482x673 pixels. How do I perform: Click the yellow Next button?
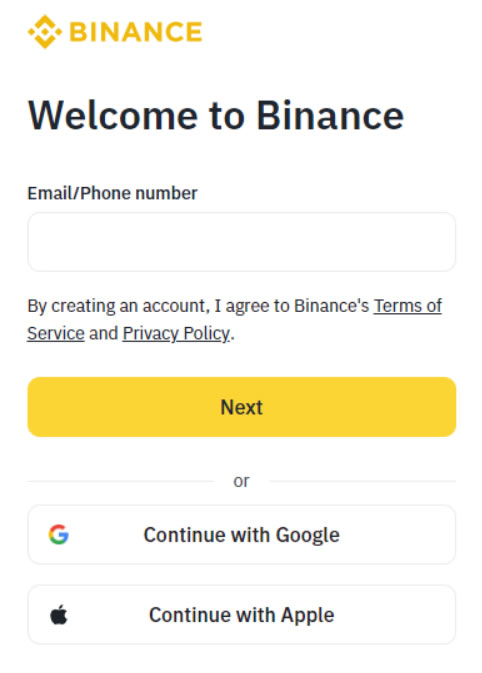(x=241, y=407)
